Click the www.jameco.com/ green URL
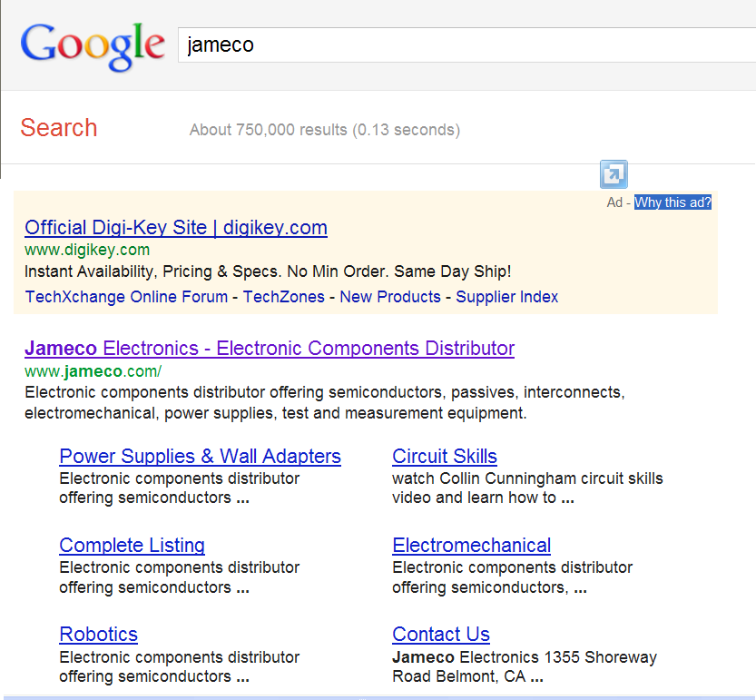Image resolution: width=756 pixels, height=700 pixels. [x=93, y=371]
